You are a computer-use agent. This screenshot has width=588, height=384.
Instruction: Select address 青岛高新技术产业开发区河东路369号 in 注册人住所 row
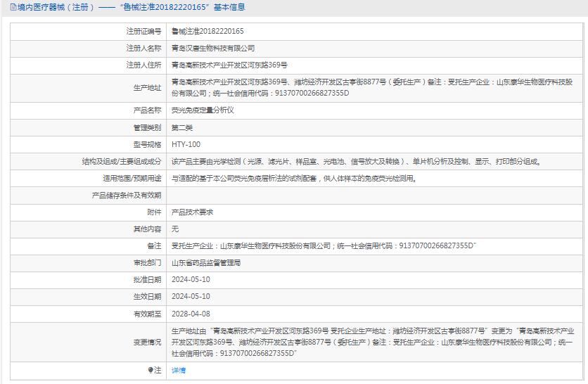pos(229,65)
